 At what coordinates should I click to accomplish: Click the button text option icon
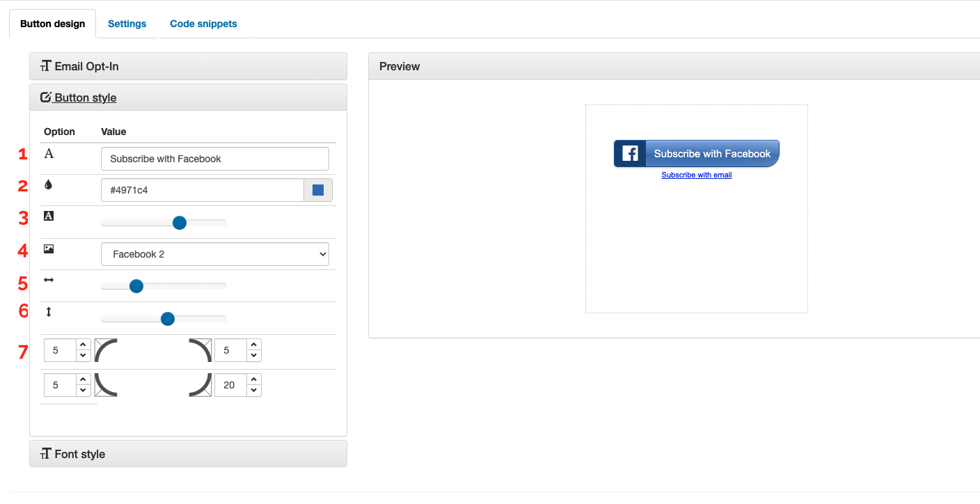[49, 153]
